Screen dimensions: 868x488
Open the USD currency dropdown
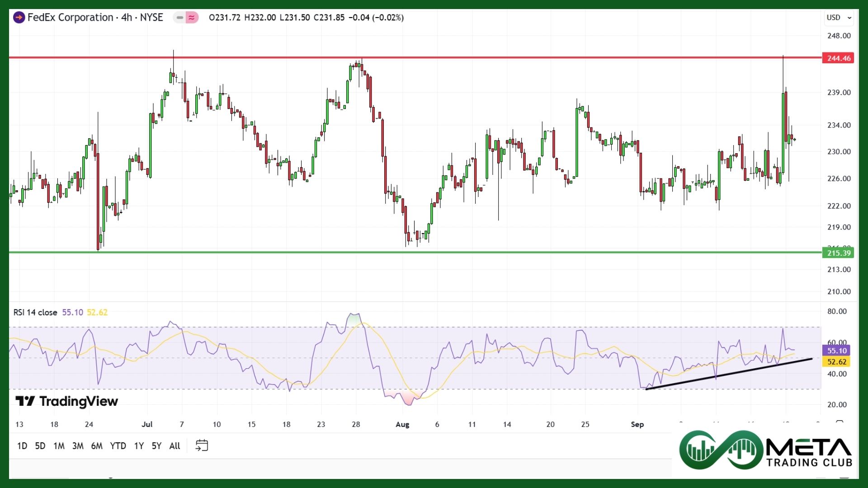tap(839, 18)
